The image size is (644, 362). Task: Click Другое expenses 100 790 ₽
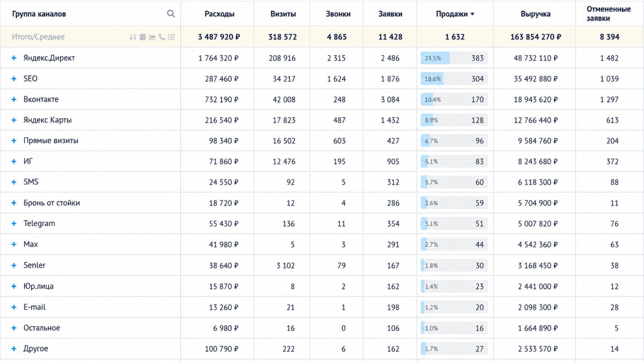point(221,349)
